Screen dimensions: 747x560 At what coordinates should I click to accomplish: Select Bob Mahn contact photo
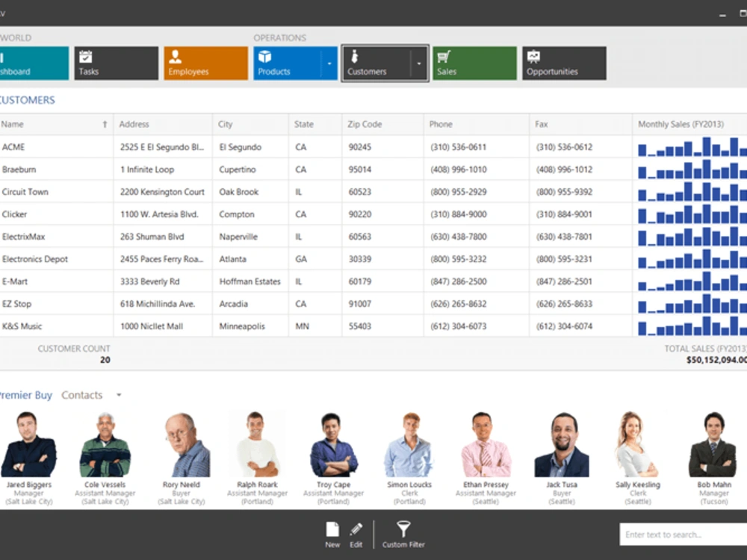point(713,445)
